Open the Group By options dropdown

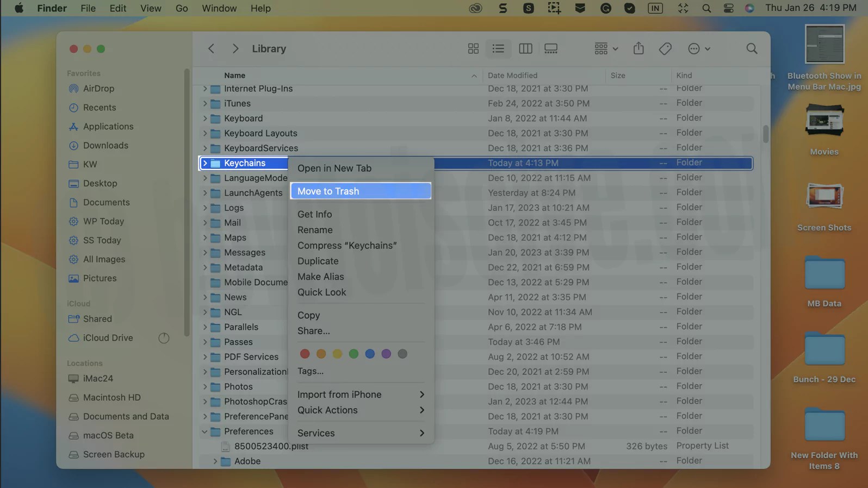606,49
